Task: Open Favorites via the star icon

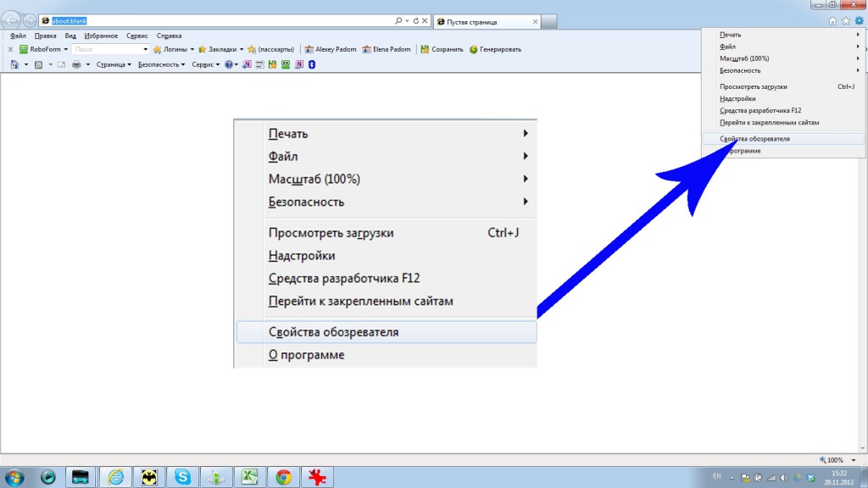Action: [x=845, y=20]
